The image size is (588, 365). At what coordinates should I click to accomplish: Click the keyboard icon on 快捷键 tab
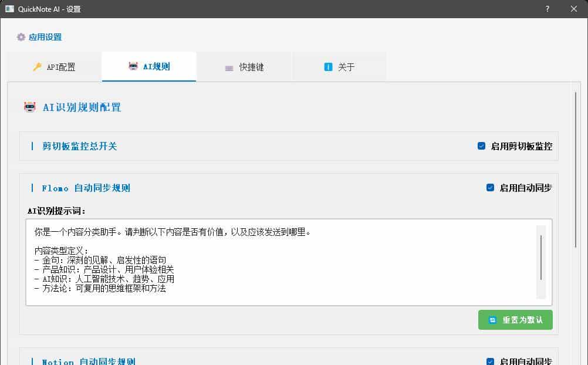(229, 67)
